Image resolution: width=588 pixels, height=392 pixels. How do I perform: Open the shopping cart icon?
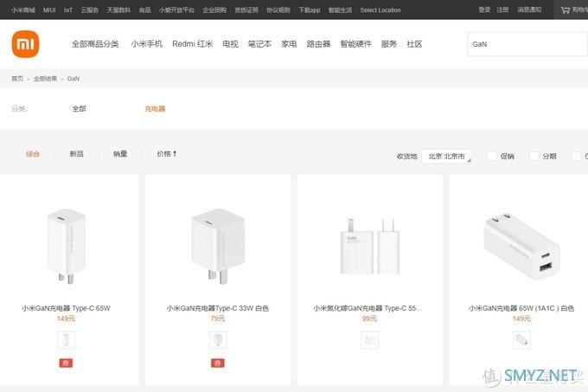pos(566,10)
